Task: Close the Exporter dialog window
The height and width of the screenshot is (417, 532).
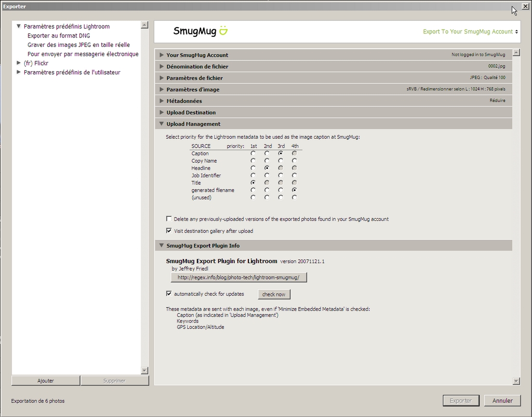Action: (525, 6)
